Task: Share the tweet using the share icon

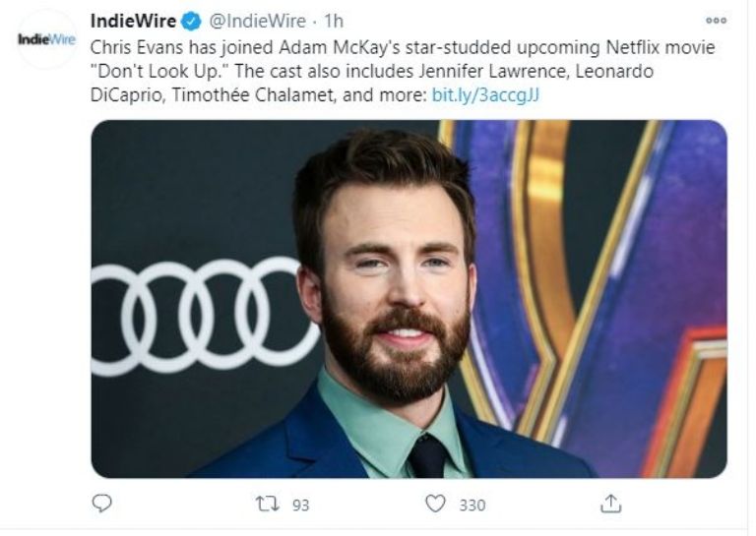Action: coord(611,504)
